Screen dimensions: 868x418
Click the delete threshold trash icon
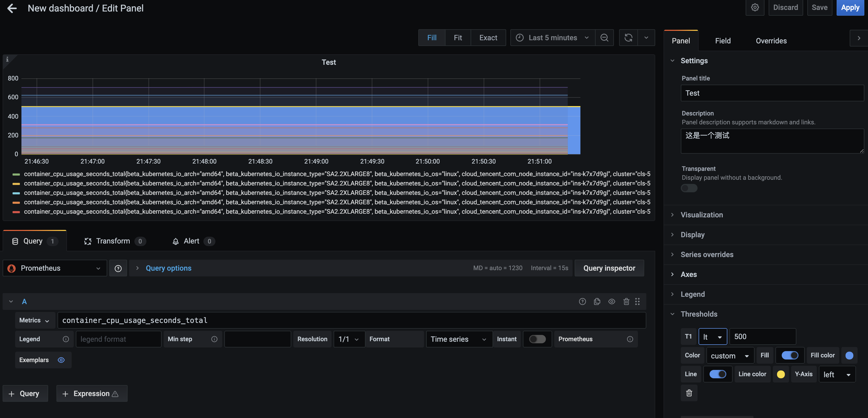click(689, 393)
